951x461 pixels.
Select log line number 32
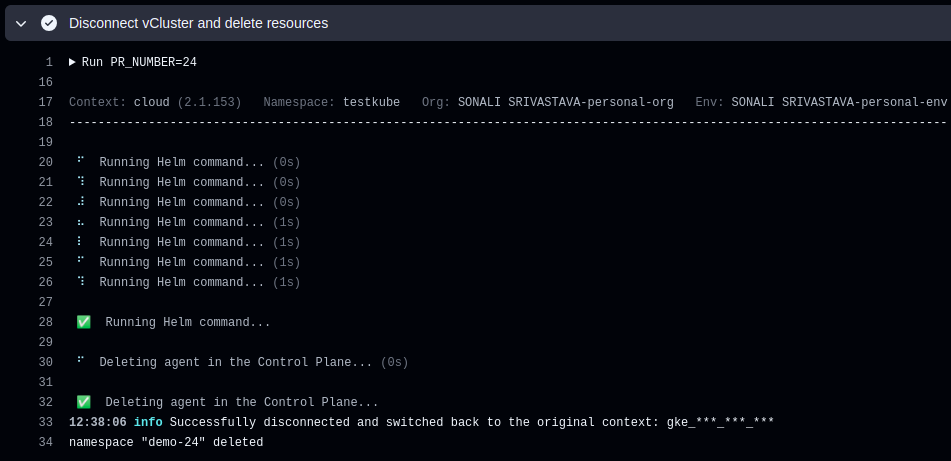[45, 402]
